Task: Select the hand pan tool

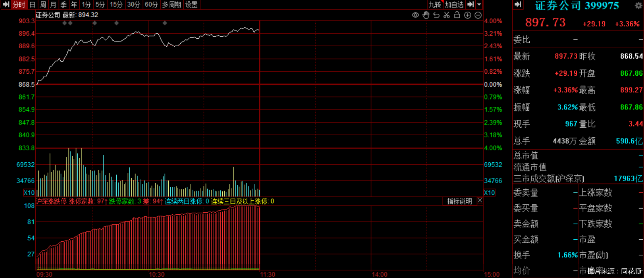Action: (425, 15)
